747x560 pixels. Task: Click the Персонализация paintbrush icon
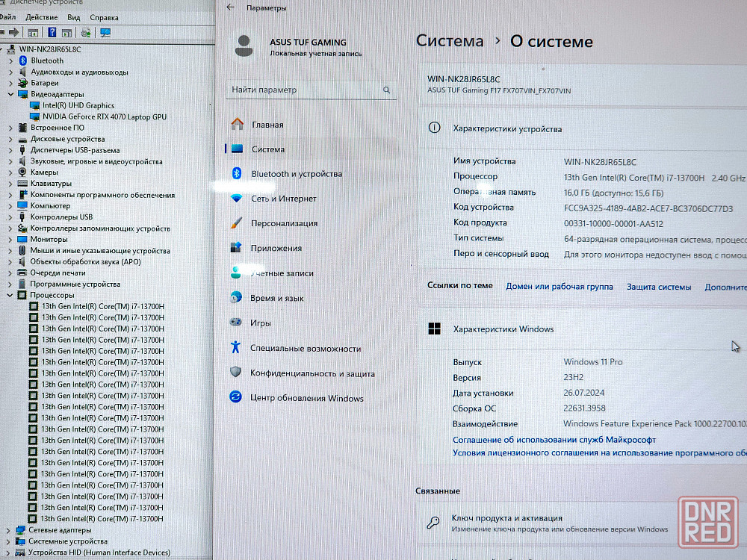[236, 223]
